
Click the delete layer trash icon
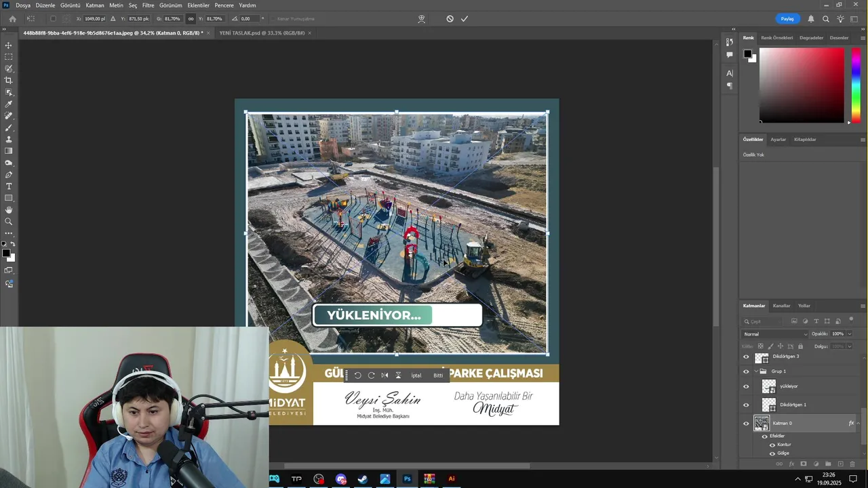pyautogui.click(x=852, y=464)
